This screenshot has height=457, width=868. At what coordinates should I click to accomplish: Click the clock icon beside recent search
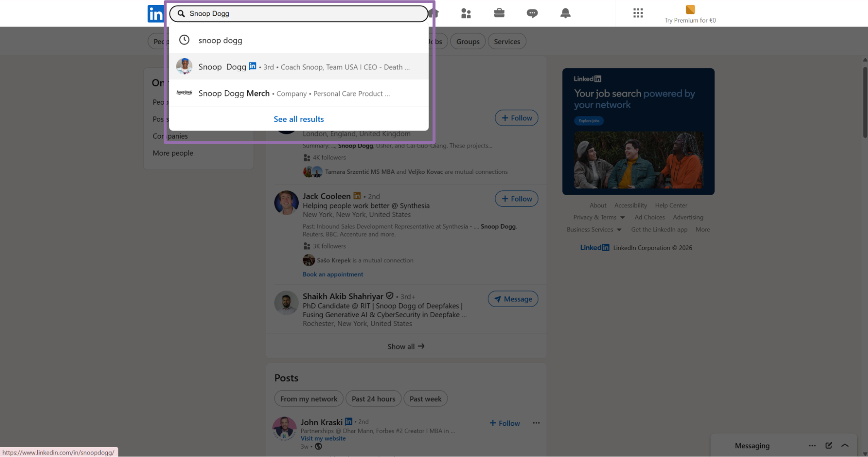[x=185, y=40]
